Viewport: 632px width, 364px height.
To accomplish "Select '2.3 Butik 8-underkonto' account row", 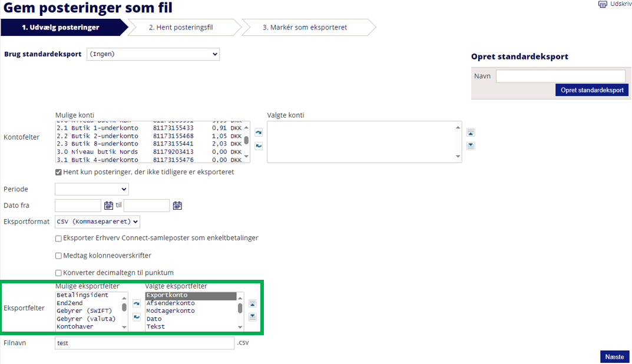I will pyautogui.click(x=149, y=144).
